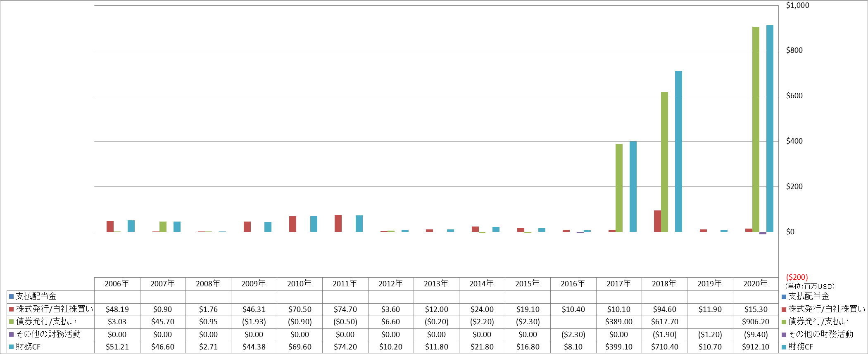Click the green 2018 bond issuance bar
Viewport: 868px width, 354px height.
(664, 162)
